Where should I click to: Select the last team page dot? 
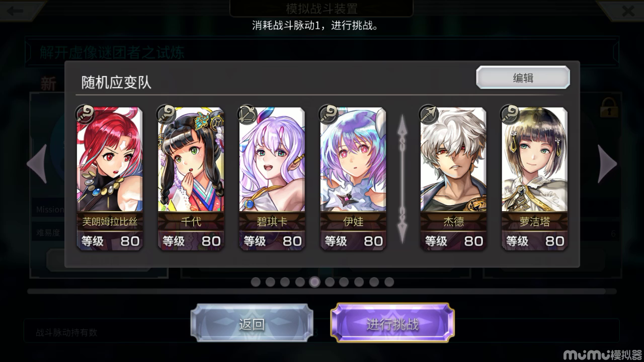coord(389,282)
